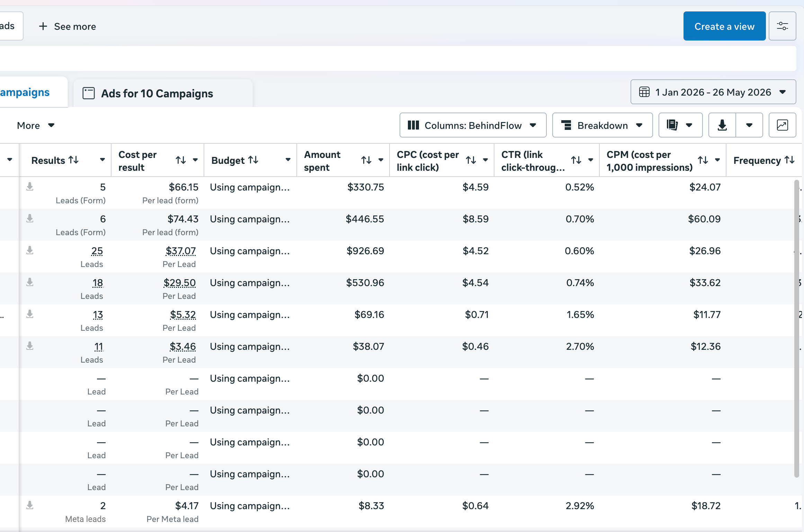Click the $0.46 CPC value

pos(475,346)
